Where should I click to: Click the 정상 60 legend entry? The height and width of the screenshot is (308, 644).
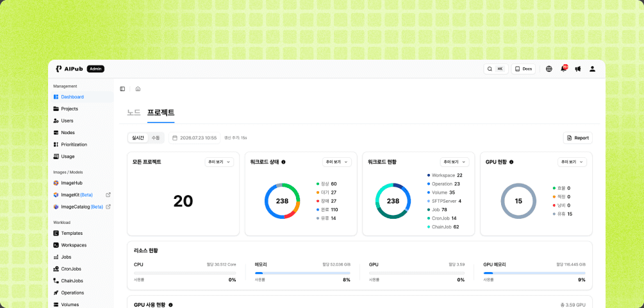tap(327, 184)
